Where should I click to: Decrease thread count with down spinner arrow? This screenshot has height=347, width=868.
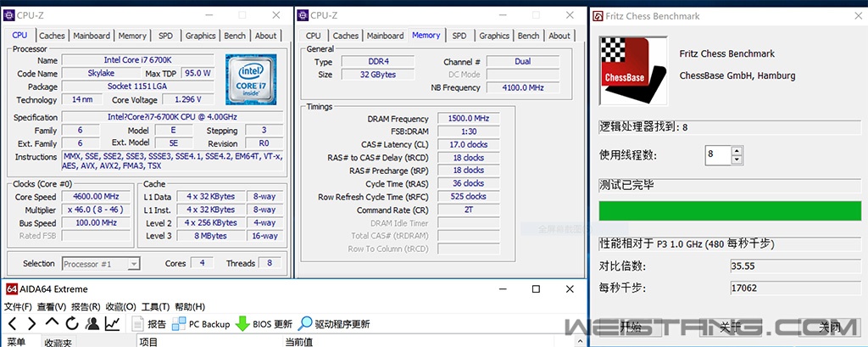(736, 160)
